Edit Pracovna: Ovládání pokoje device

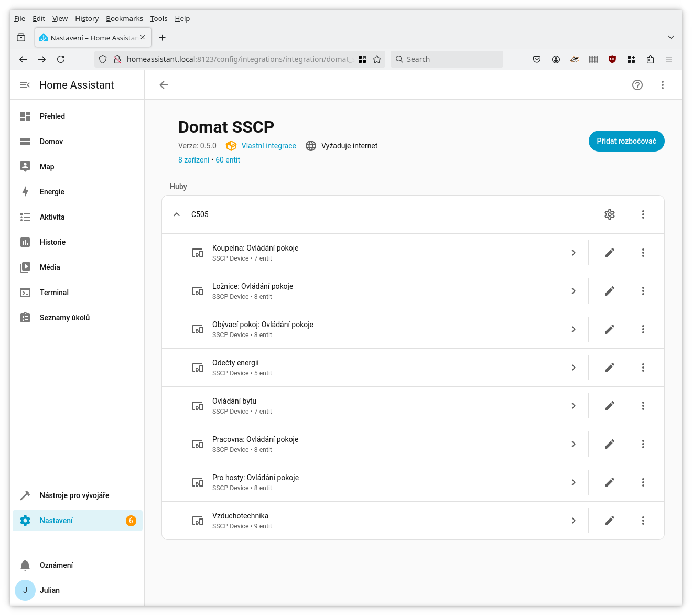pos(610,444)
